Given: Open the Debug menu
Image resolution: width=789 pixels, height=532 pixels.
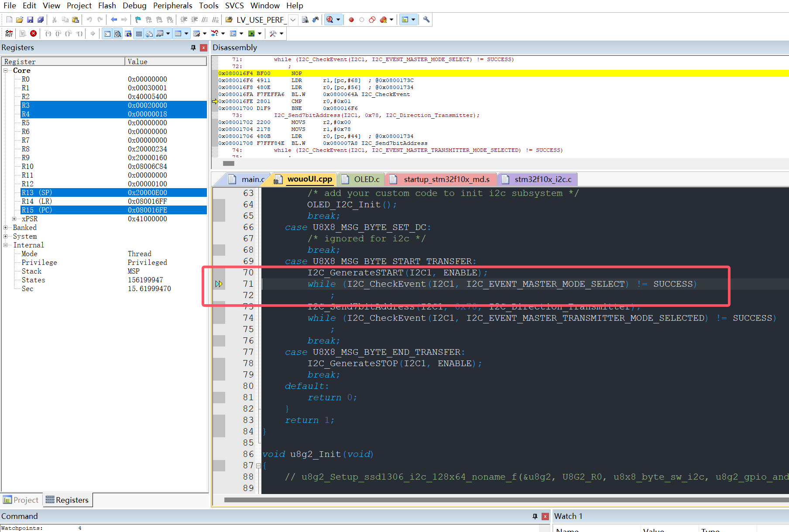Looking at the screenshot, I should 134,6.
